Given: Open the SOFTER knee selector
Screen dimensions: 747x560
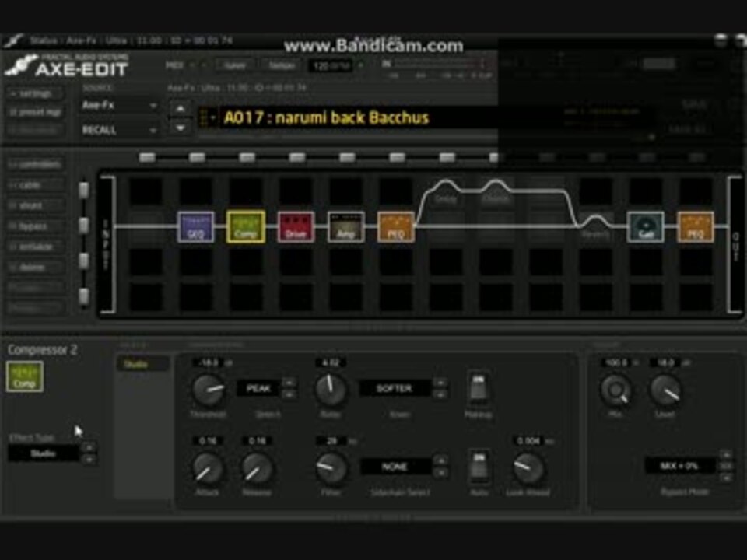Looking at the screenshot, I should [395, 389].
